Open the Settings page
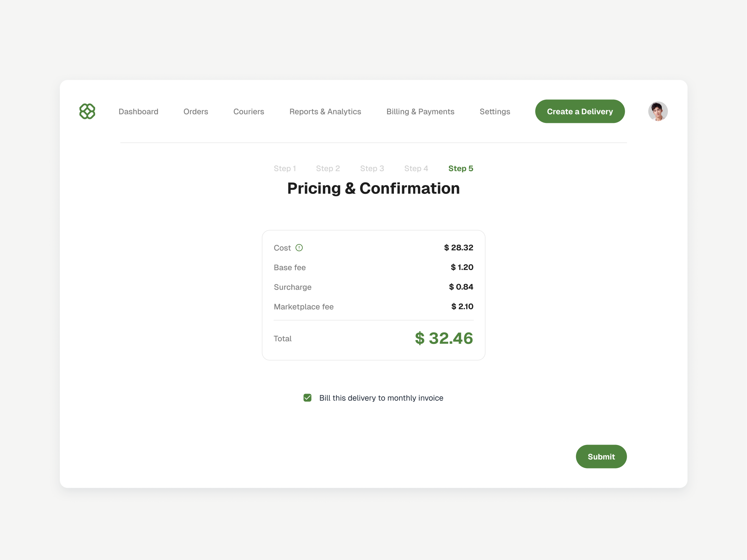 494,111
